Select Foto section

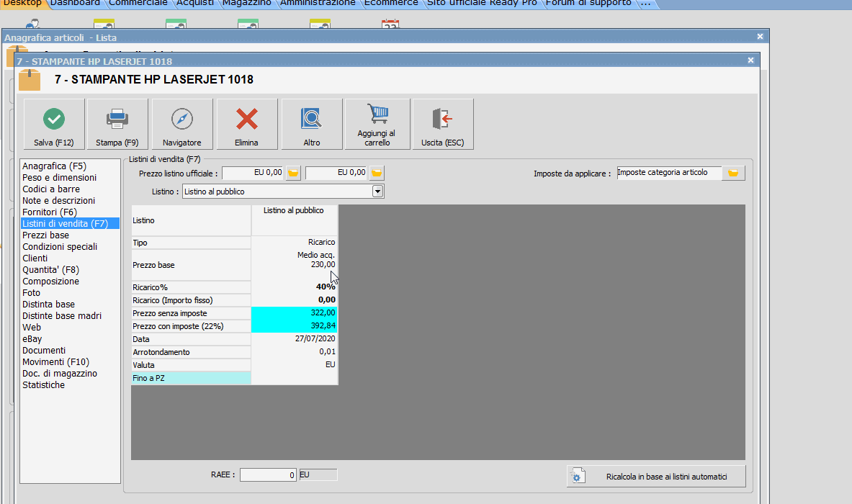pyautogui.click(x=31, y=293)
